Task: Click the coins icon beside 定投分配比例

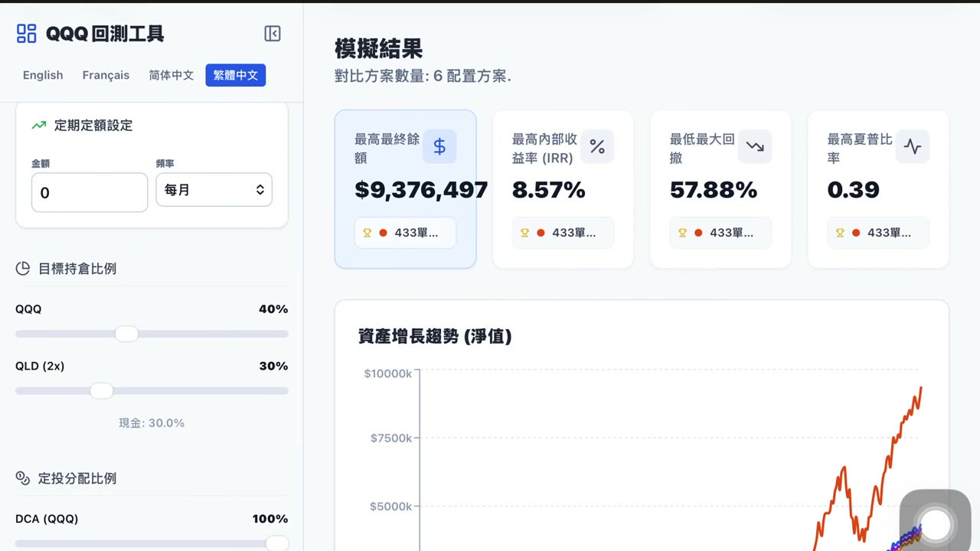Action: point(23,478)
